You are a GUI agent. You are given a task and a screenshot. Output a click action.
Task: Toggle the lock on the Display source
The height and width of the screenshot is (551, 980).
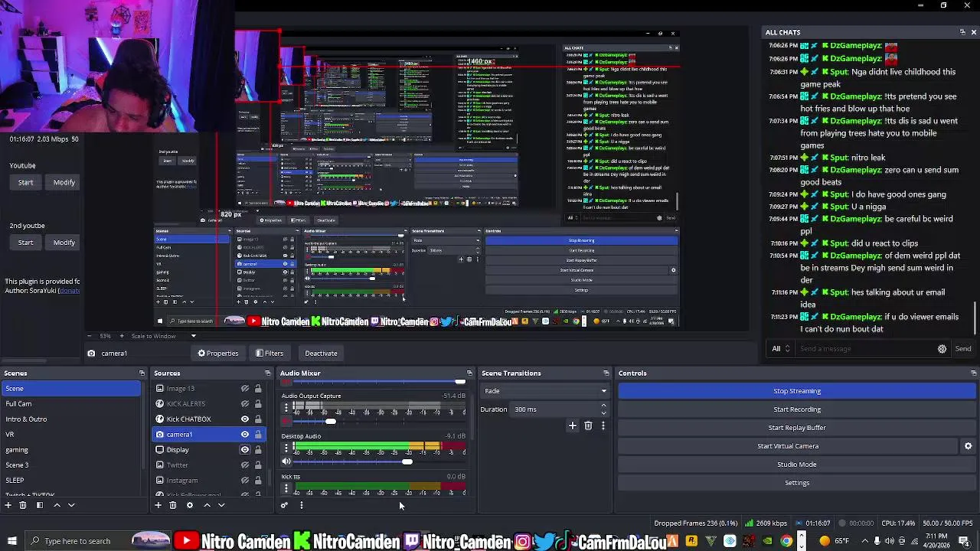click(x=258, y=450)
